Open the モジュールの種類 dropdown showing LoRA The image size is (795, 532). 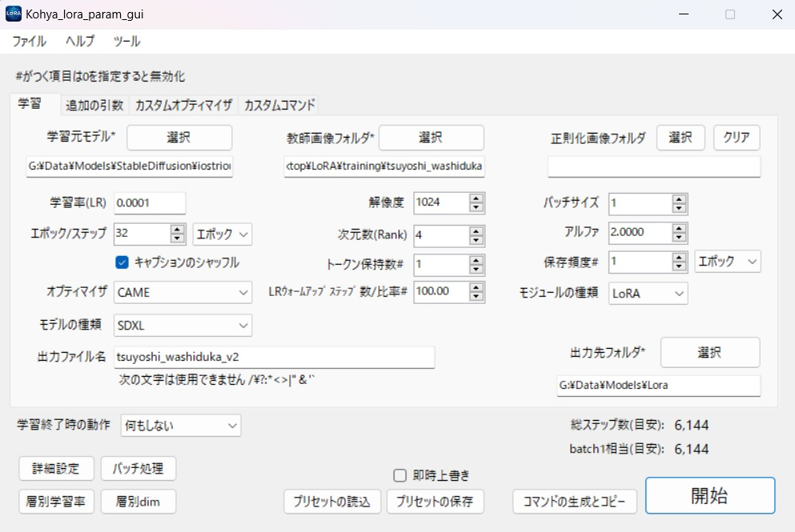click(x=648, y=294)
